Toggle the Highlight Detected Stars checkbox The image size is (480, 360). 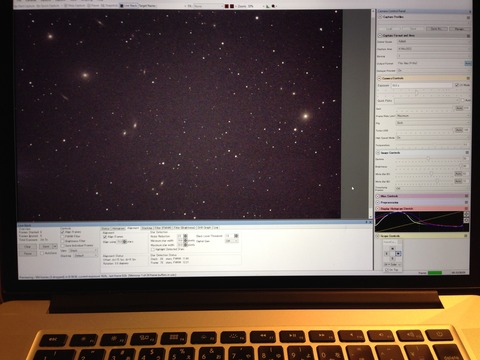click(153, 249)
